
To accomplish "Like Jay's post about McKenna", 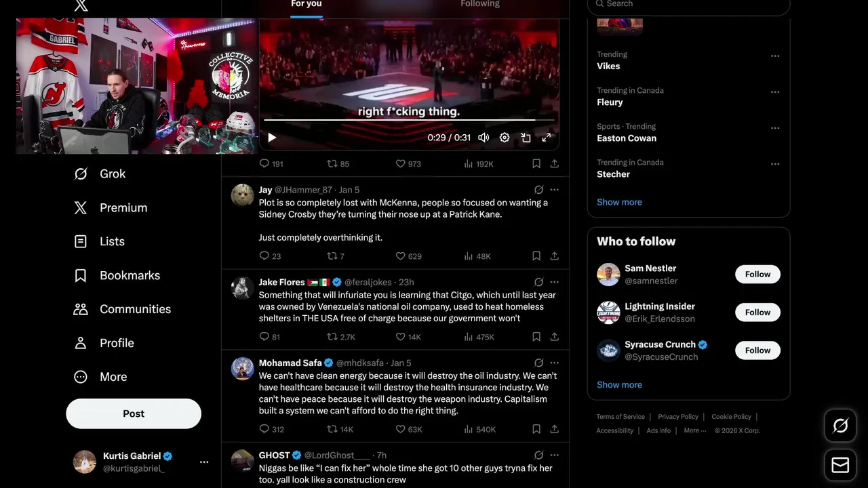I will click(401, 256).
